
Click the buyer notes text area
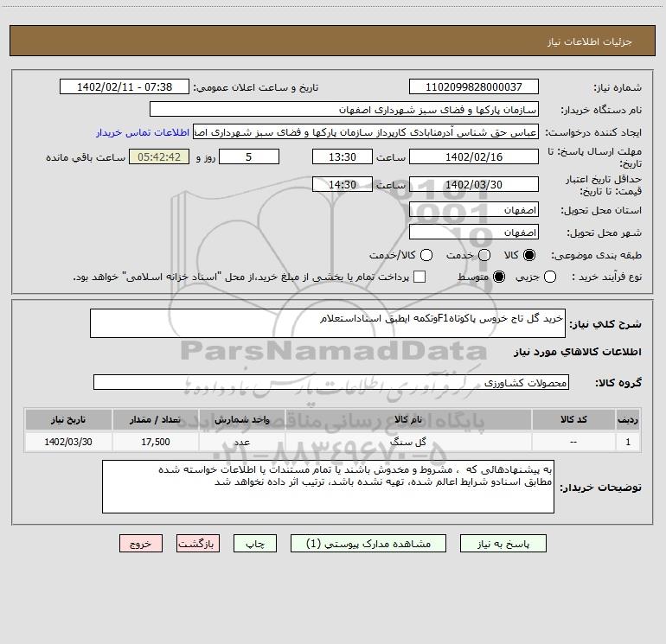tap(328, 487)
